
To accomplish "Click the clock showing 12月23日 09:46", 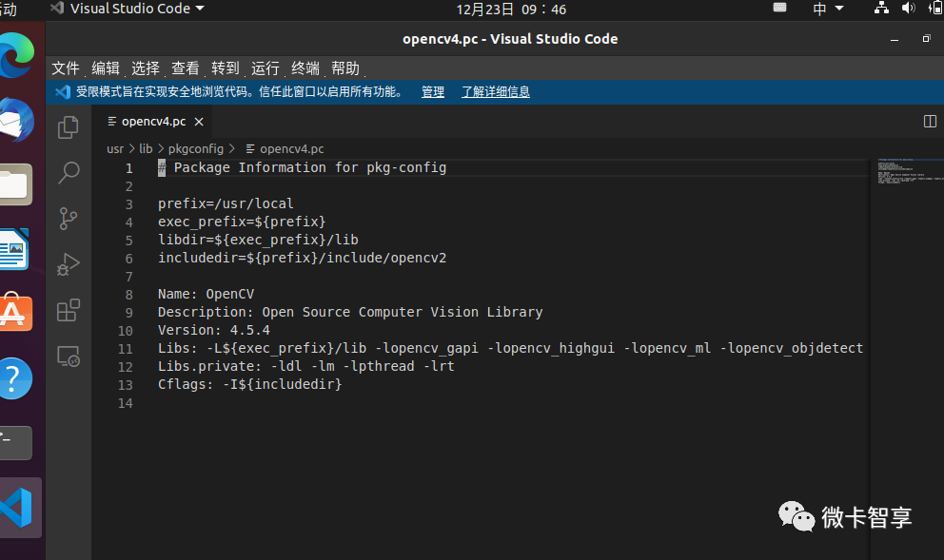I will 510,9.
